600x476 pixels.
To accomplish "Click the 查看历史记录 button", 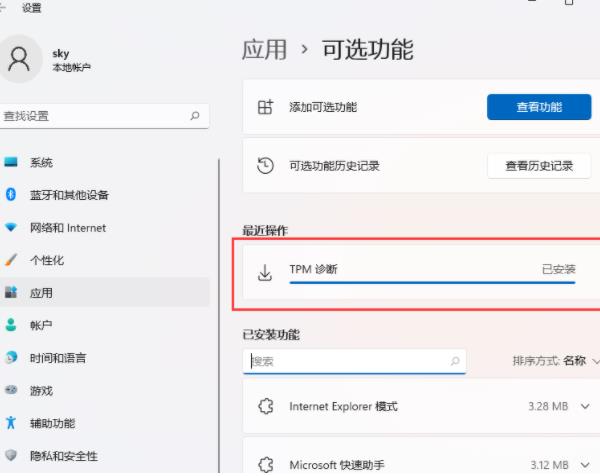I will coord(539,166).
